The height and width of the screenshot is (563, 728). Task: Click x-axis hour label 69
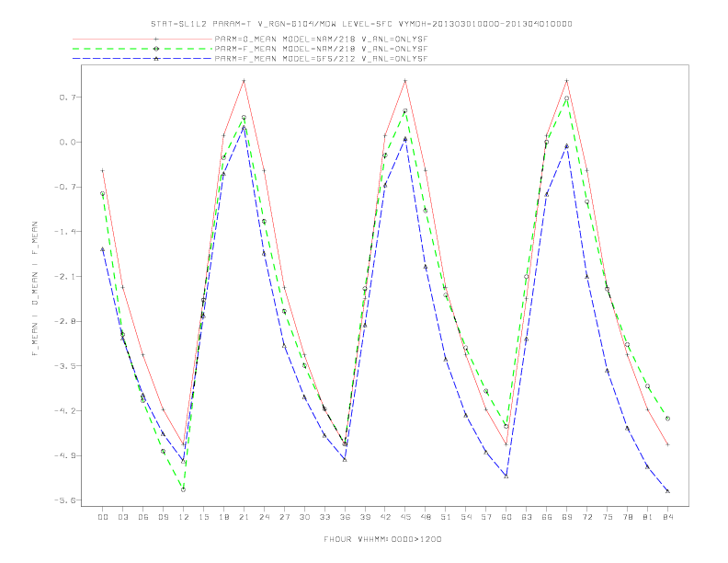tap(567, 517)
